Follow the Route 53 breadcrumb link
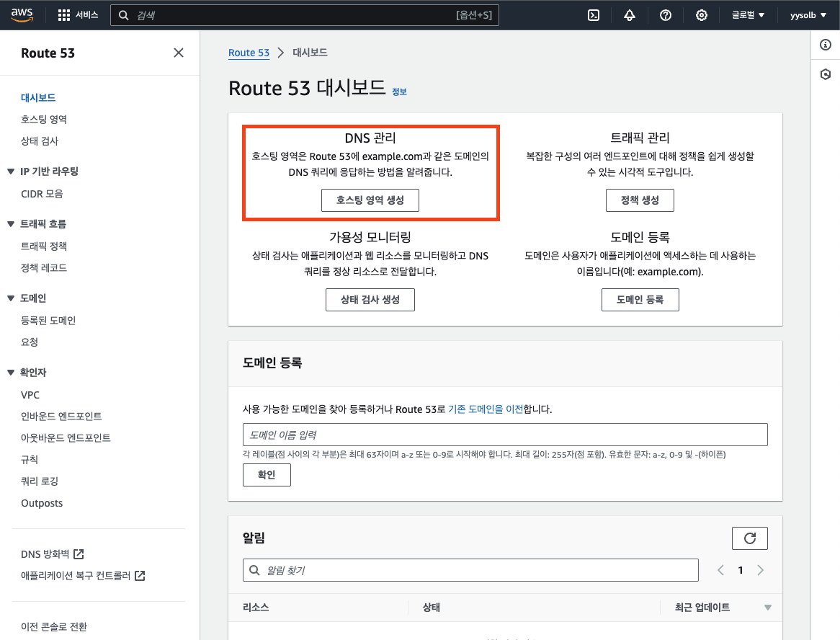This screenshot has width=840, height=640. [249, 53]
